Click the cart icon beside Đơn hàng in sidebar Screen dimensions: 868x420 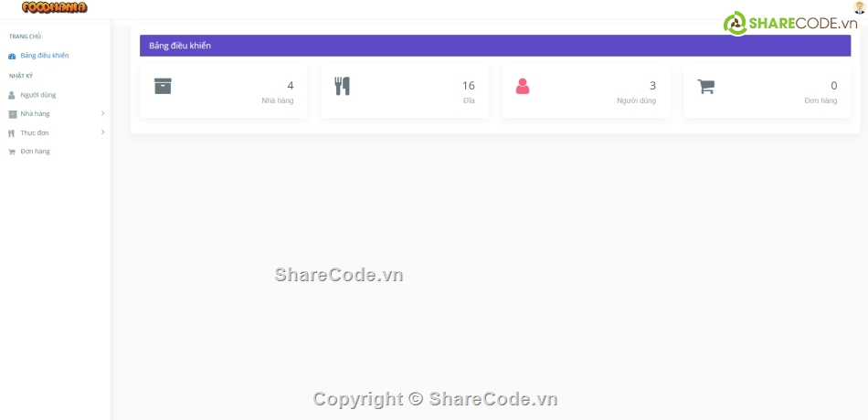point(12,152)
